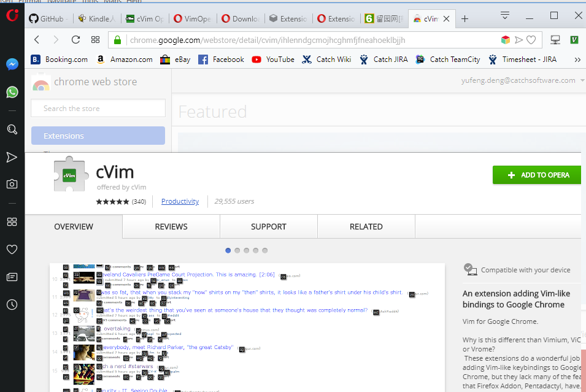Open Timesheet - JIRA bookmark
Screen dimensions: 586x392
pos(522,60)
